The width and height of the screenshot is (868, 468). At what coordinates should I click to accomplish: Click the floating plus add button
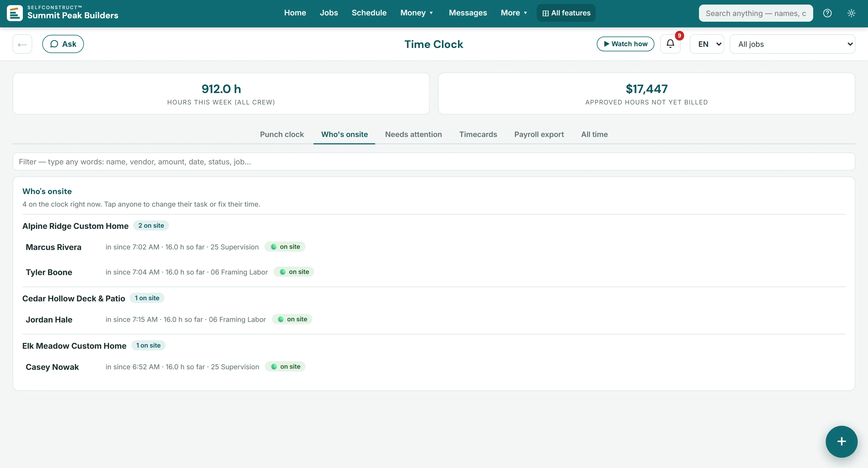tap(841, 441)
